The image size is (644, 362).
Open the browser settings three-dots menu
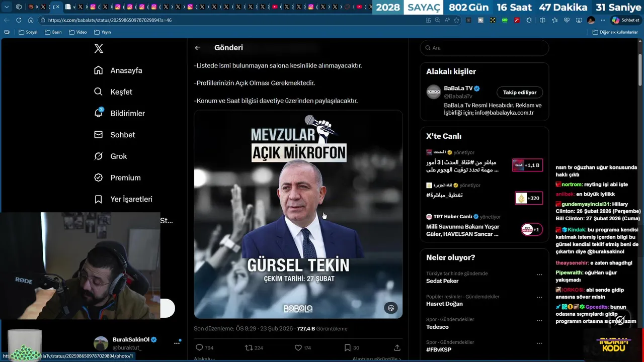coord(603,20)
